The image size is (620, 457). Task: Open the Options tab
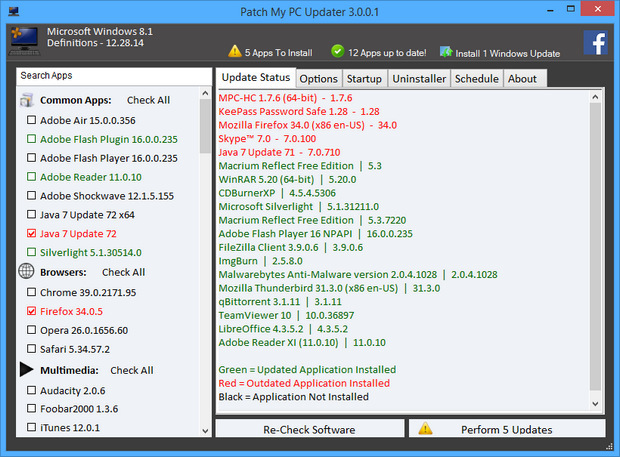pos(319,79)
